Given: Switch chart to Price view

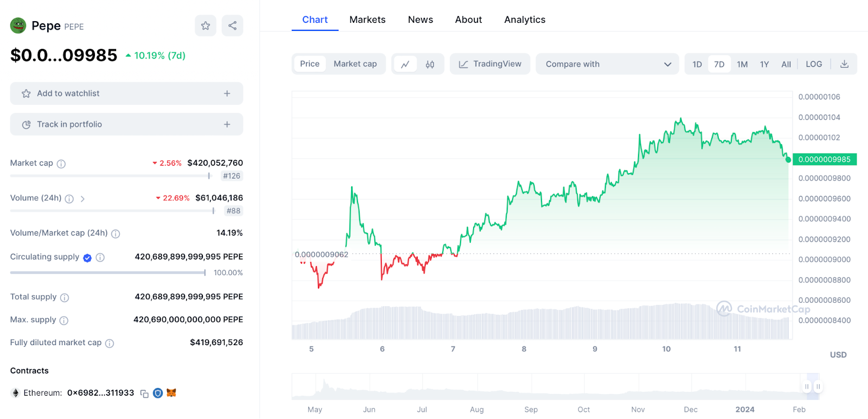Looking at the screenshot, I should pos(310,64).
